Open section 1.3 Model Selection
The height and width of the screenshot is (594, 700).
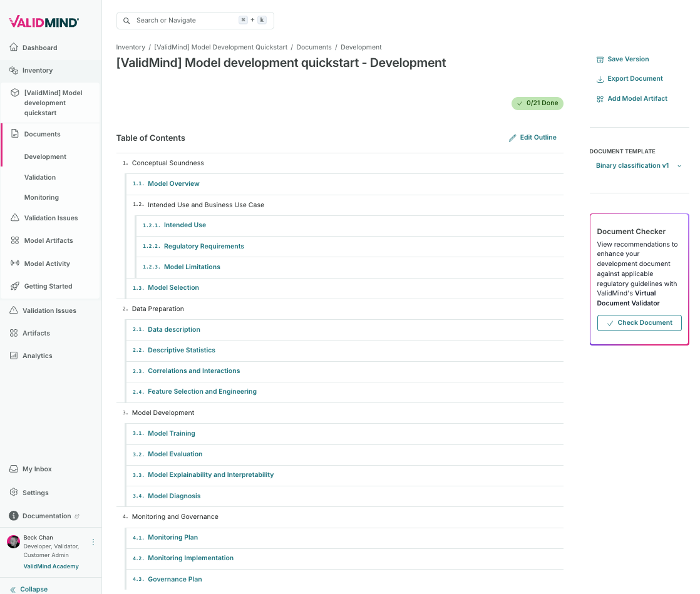click(173, 287)
